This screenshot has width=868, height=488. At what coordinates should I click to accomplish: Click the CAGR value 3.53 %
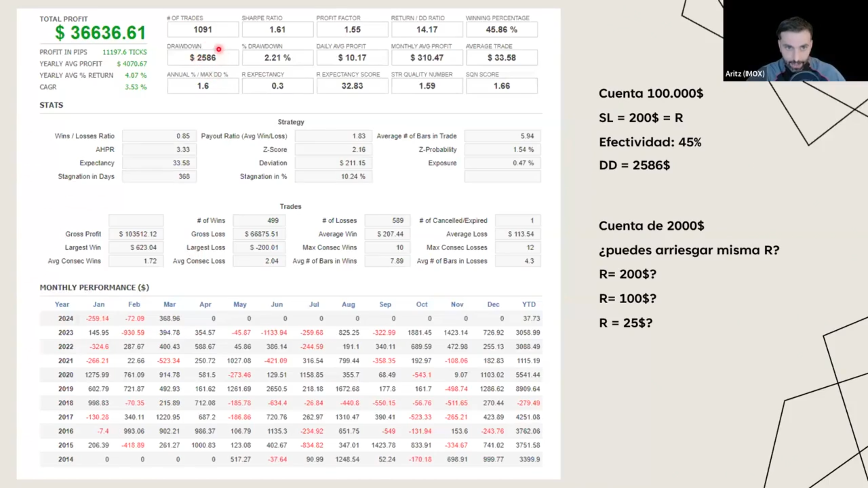136,87
